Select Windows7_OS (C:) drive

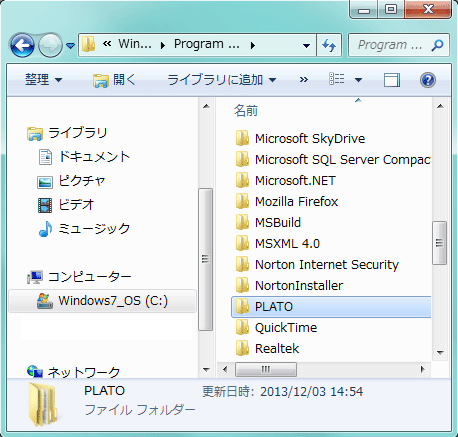pyautogui.click(x=103, y=301)
